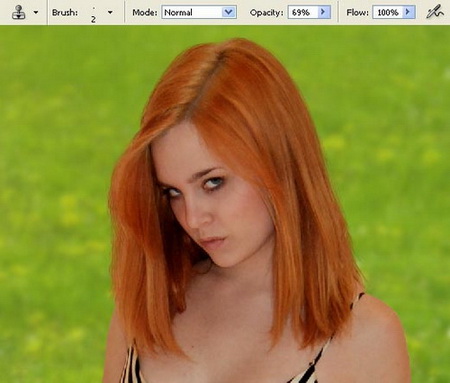Click the Mode label in options bar
Image resolution: width=450 pixels, height=383 pixels.
coord(145,13)
